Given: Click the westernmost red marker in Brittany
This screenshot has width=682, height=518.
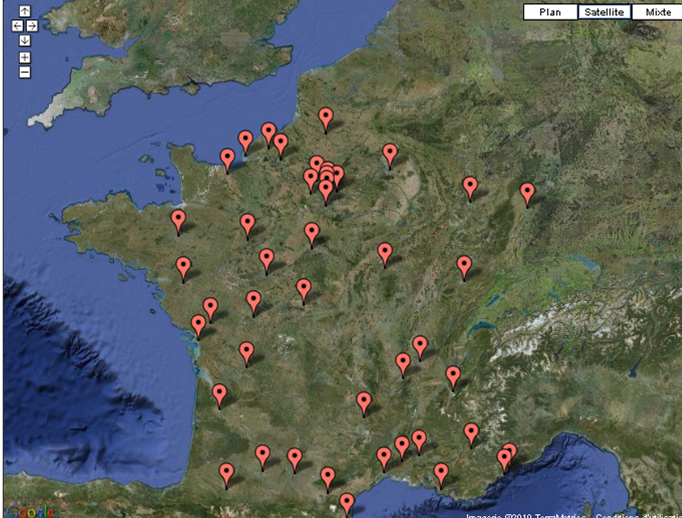Looking at the screenshot, I should click(178, 219).
